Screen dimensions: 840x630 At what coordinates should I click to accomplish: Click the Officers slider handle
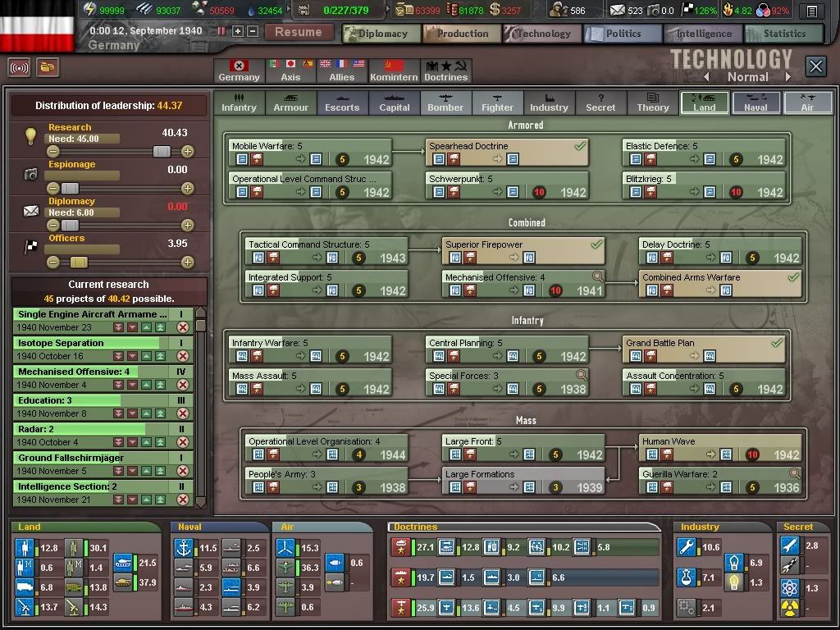pyautogui.click(x=79, y=262)
